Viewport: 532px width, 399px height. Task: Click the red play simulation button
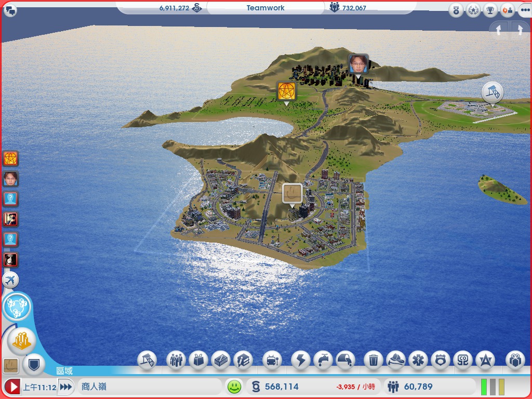point(12,387)
